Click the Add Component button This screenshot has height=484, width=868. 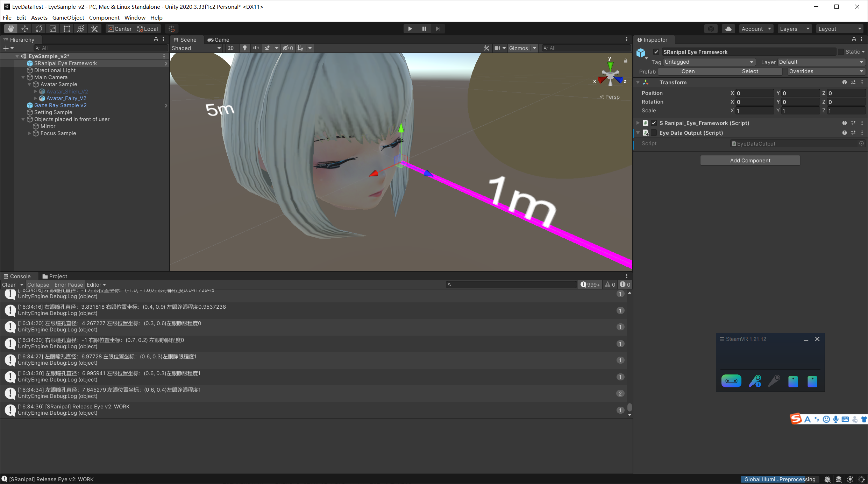point(750,160)
